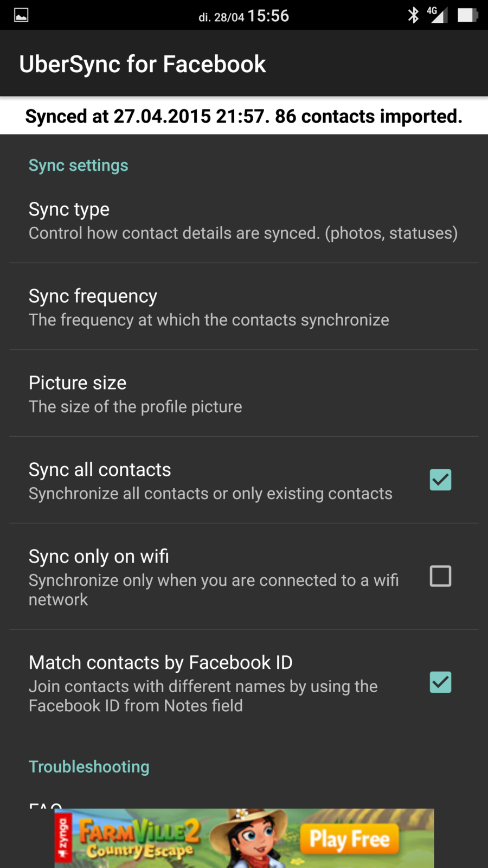Tap the UberSync for Facebook title
The image size is (488, 868).
coord(143,64)
